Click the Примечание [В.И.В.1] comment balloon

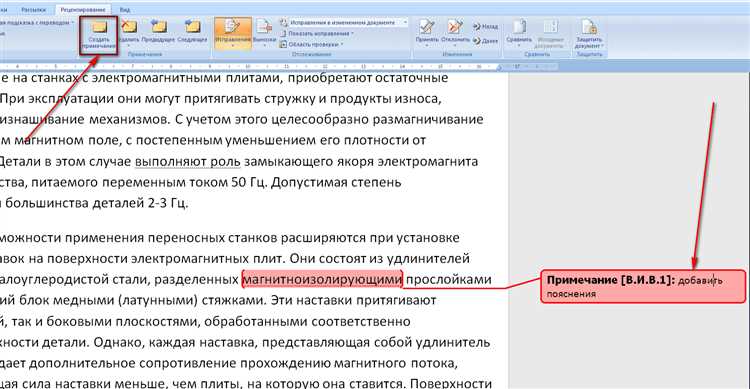click(x=643, y=286)
